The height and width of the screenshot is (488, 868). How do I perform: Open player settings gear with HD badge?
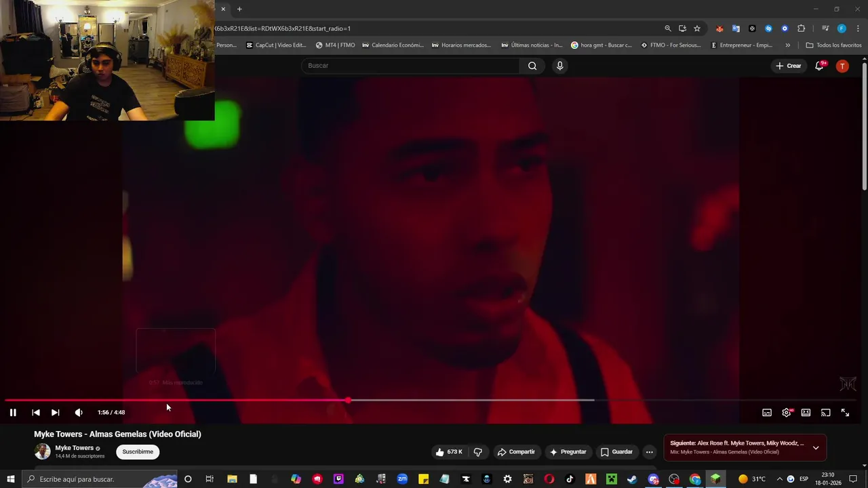click(x=787, y=412)
